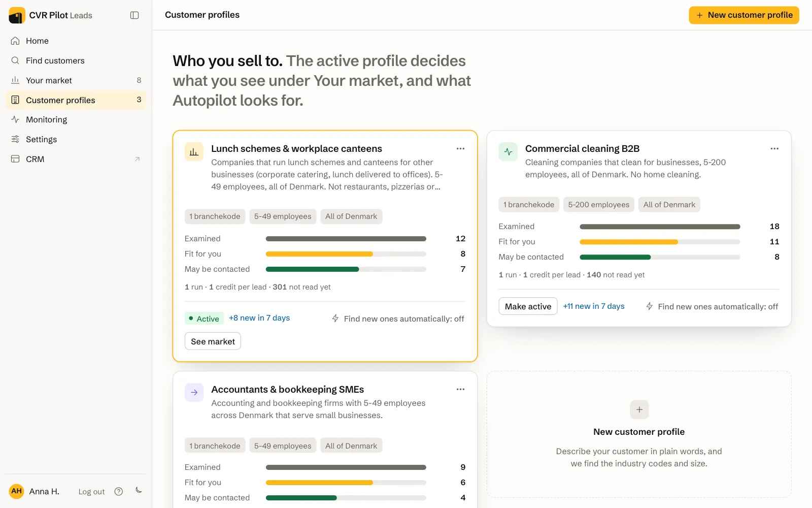Click the Commercial cleaning profile pulse icon

click(508, 152)
